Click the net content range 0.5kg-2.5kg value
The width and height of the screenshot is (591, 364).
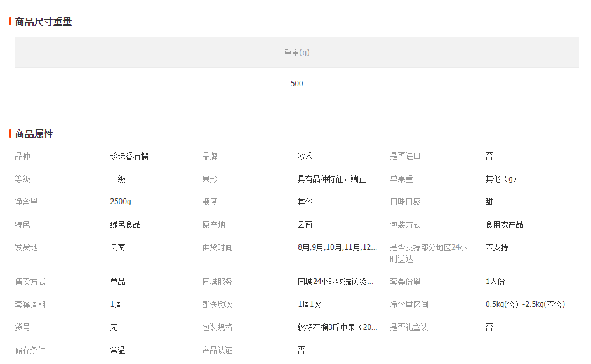click(x=525, y=304)
